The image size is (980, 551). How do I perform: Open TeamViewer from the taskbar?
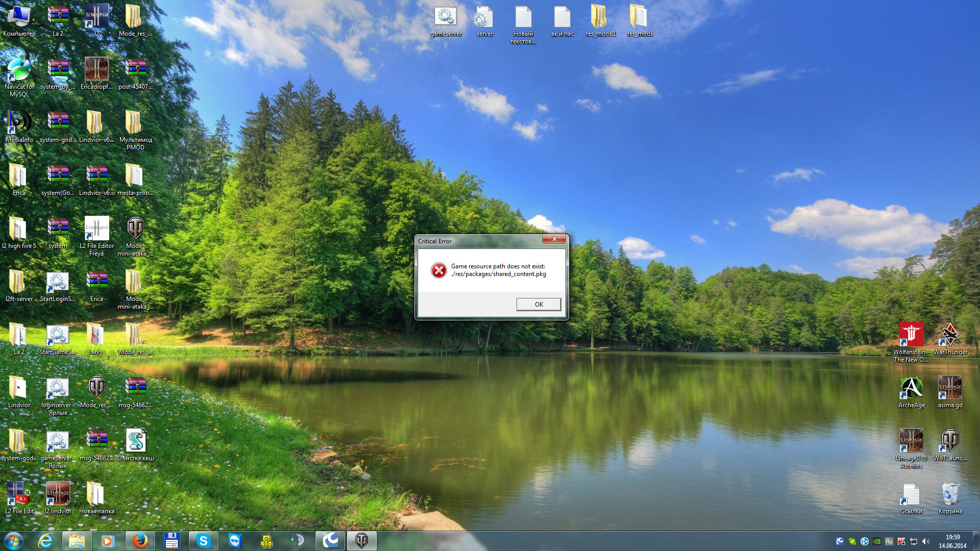pyautogui.click(x=235, y=541)
